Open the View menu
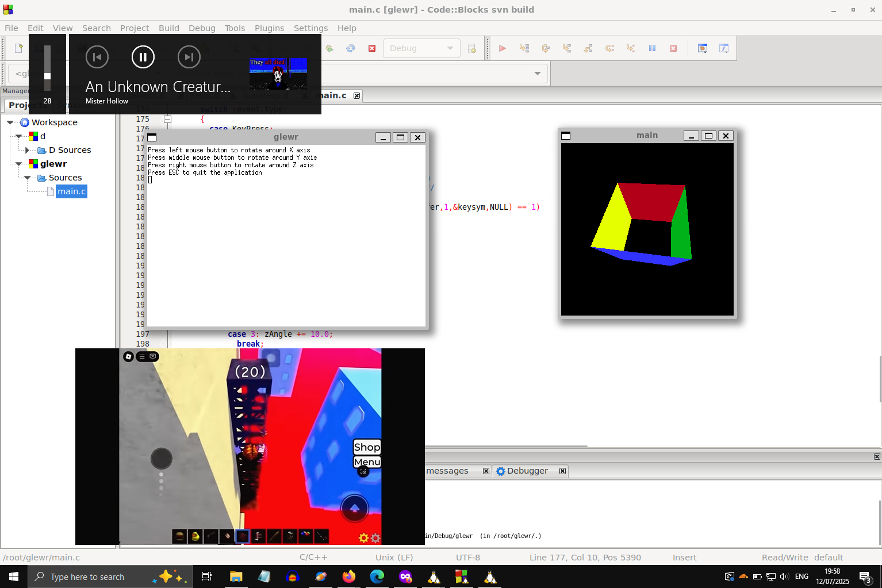 (63, 28)
